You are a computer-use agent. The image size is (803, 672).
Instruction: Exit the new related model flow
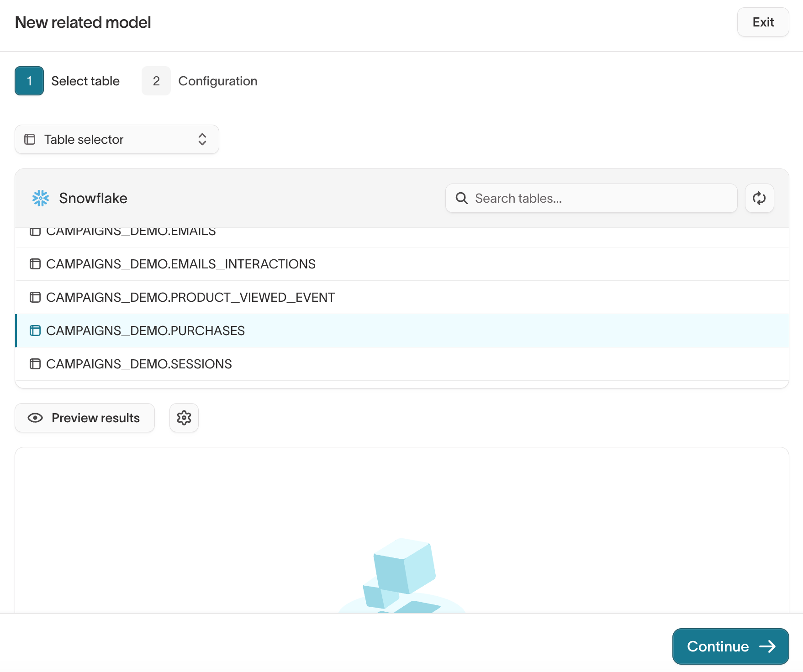(x=763, y=22)
